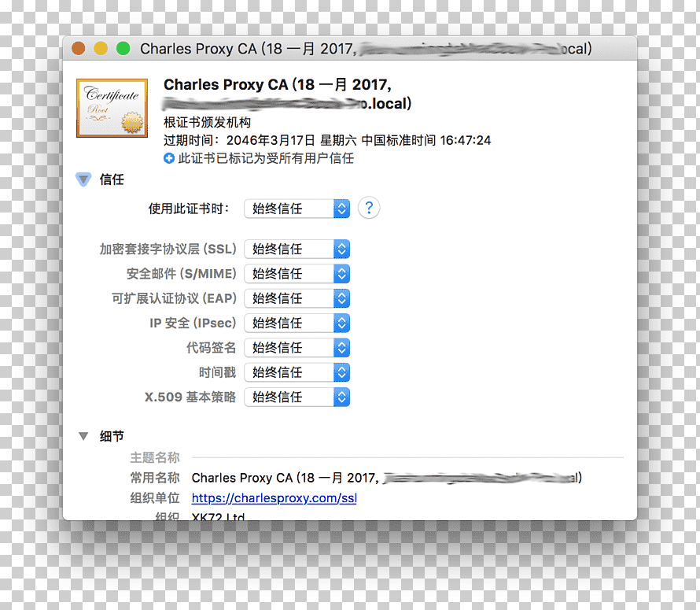Screen dimensions: 700x610
Task: Click the root certificate icon image
Action: (x=112, y=108)
